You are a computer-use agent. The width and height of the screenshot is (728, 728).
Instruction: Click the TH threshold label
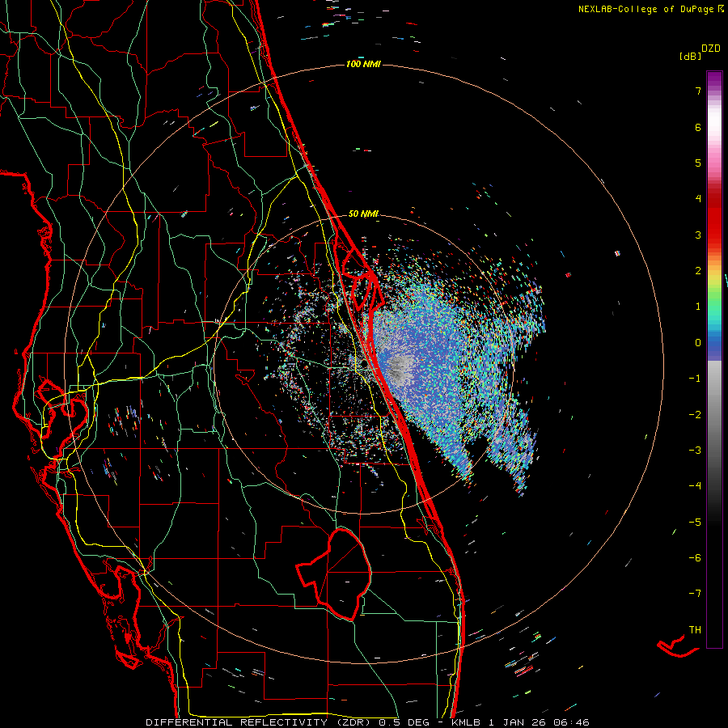pyautogui.click(x=695, y=630)
